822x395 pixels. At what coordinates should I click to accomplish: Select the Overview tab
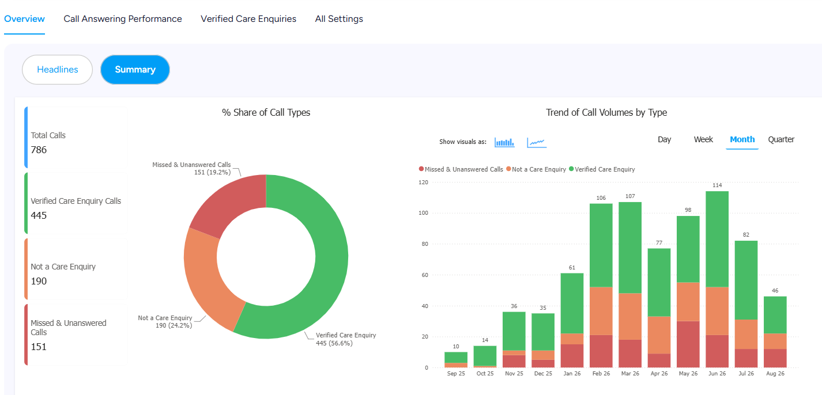tap(25, 19)
